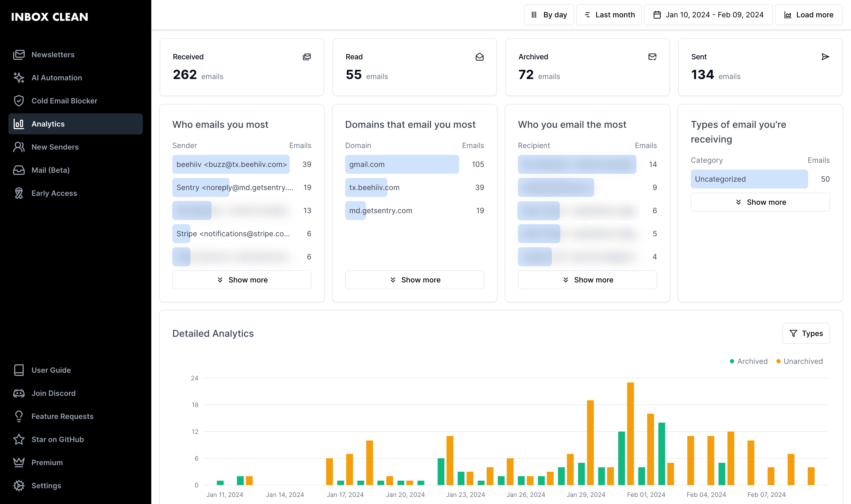The height and width of the screenshot is (504, 851).
Task: Open the Types filter dropdown
Action: tap(806, 334)
